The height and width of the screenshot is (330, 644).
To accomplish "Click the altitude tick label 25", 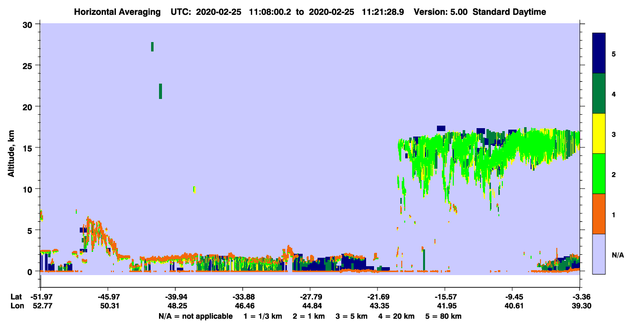I will coord(28,65).
